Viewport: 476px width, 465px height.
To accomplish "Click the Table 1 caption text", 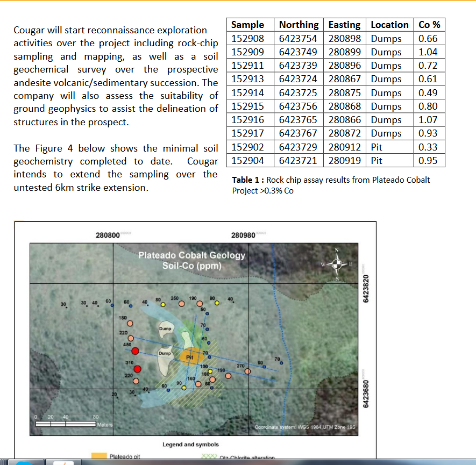I will tap(331, 185).
